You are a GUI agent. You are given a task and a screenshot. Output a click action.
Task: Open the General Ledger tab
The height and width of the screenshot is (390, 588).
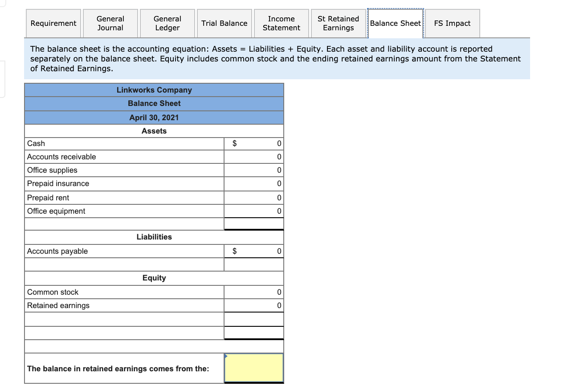(x=167, y=23)
